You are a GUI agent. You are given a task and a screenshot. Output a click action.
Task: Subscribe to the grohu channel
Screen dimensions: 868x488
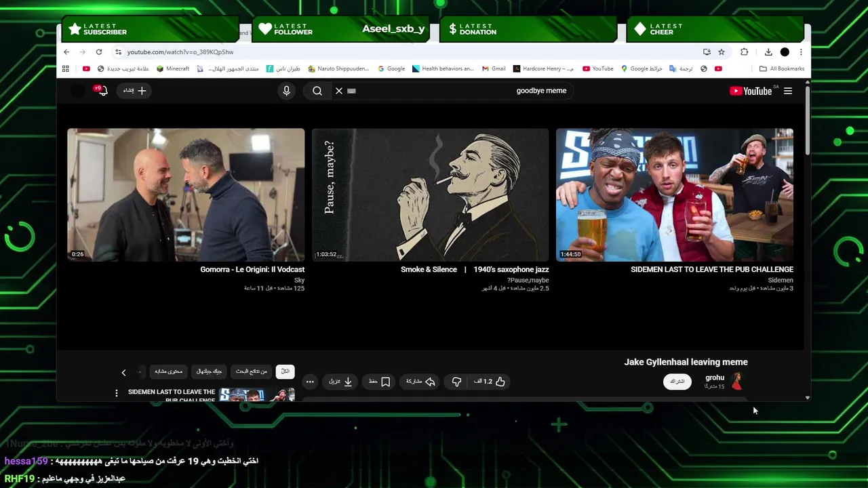(677, 382)
